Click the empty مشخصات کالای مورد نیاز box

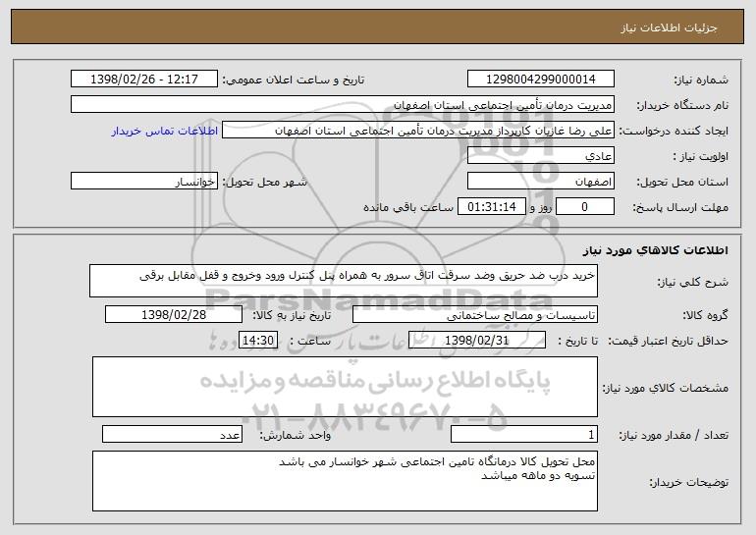pyautogui.click(x=345, y=387)
